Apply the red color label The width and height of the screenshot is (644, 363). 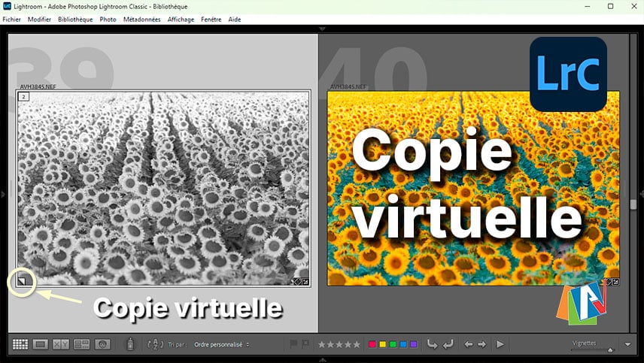372,344
